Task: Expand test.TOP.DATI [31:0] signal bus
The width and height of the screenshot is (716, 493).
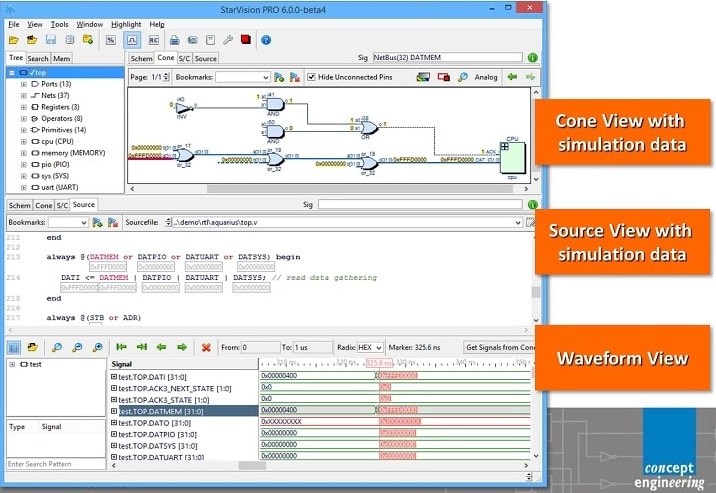Action: pos(114,377)
